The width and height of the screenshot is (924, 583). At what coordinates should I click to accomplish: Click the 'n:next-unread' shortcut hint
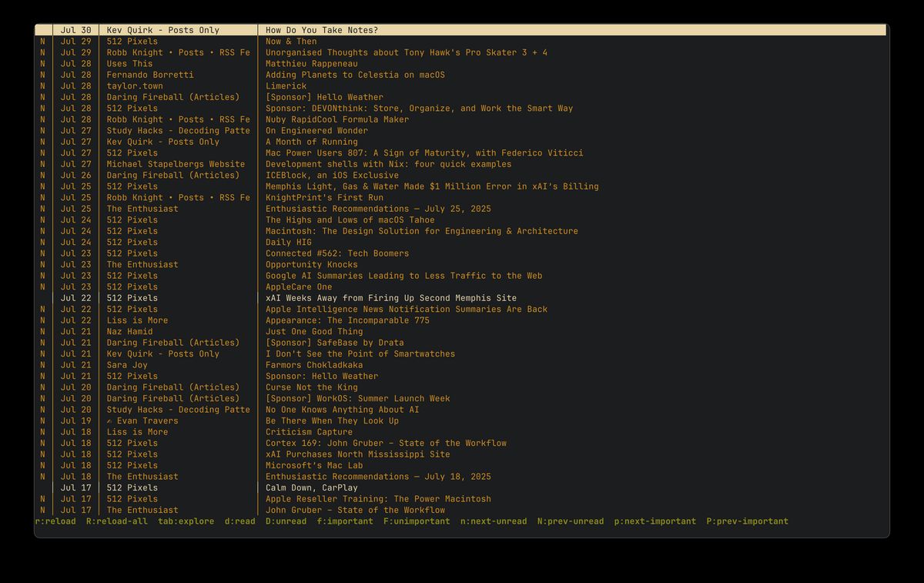tap(494, 521)
